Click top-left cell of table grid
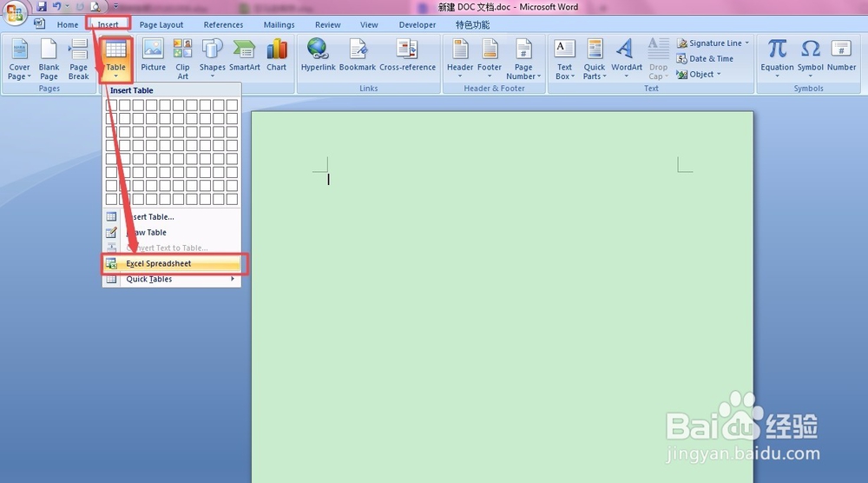 (x=111, y=105)
